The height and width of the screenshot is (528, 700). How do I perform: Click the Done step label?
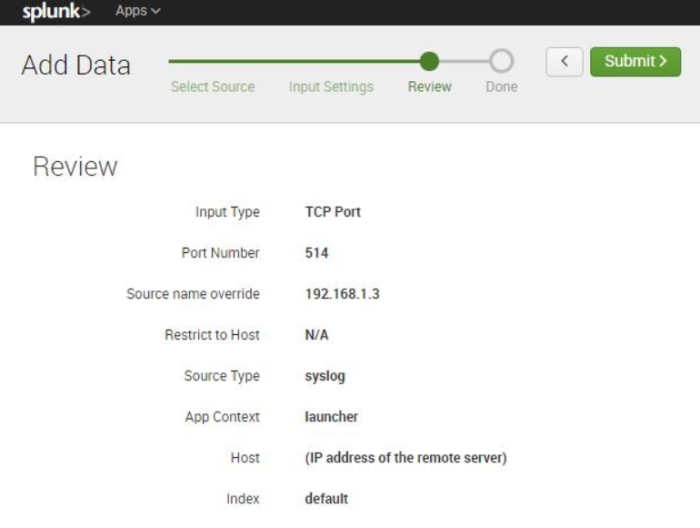click(x=501, y=87)
